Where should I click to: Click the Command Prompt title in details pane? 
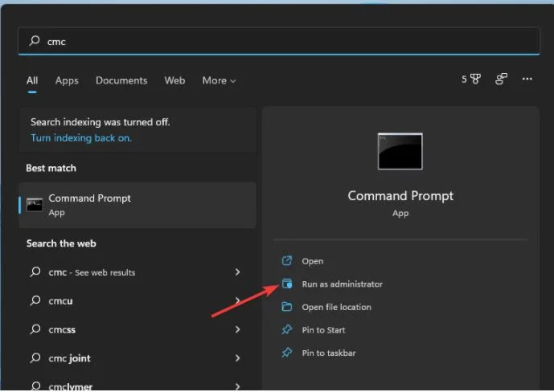pyautogui.click(x=400, y=196)
